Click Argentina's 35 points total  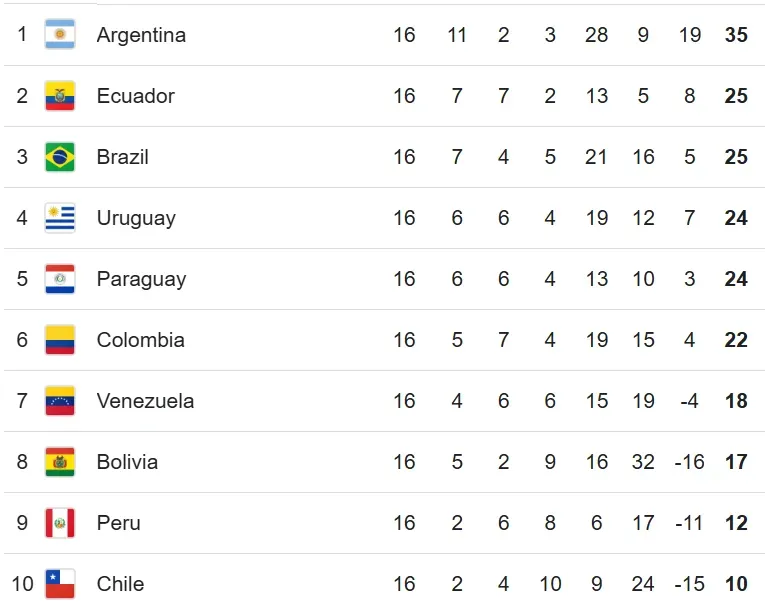(x=736, y=35)
